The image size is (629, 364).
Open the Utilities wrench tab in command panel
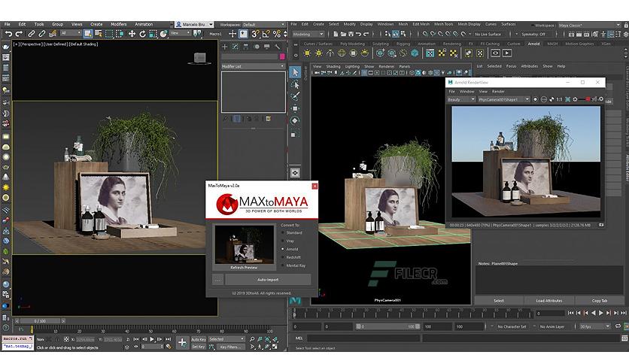coord(277,47)
